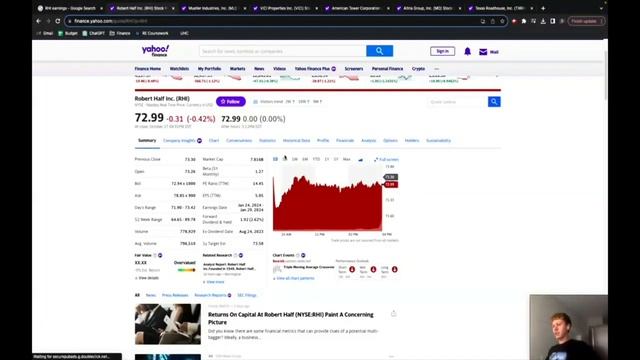Click the chart type mountain icon
Screen dimensions: 640x360
click(360, 160)
